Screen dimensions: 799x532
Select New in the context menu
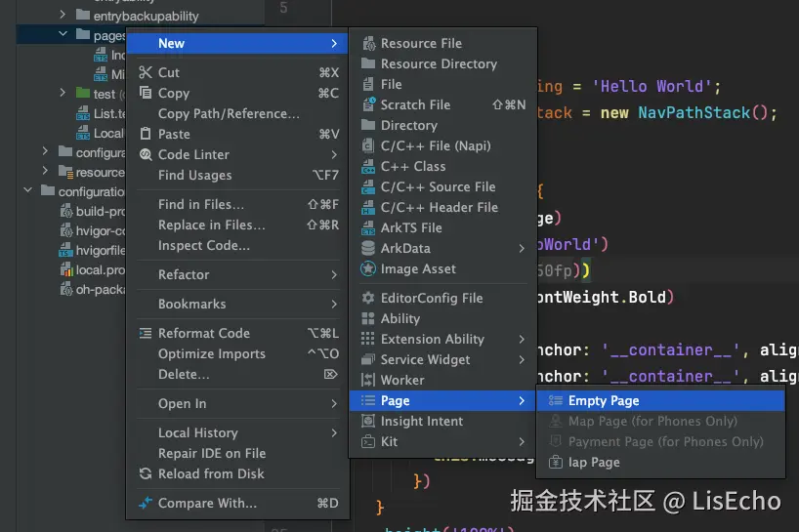tap(237, 43)
